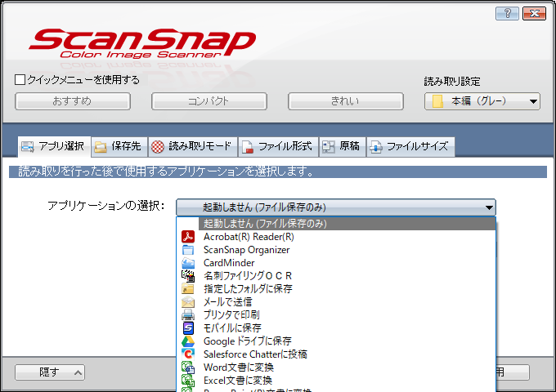Switch to the 原稿 tab
Image resolution: width=556 pixels, height=392 pixels.
point(343,147)
